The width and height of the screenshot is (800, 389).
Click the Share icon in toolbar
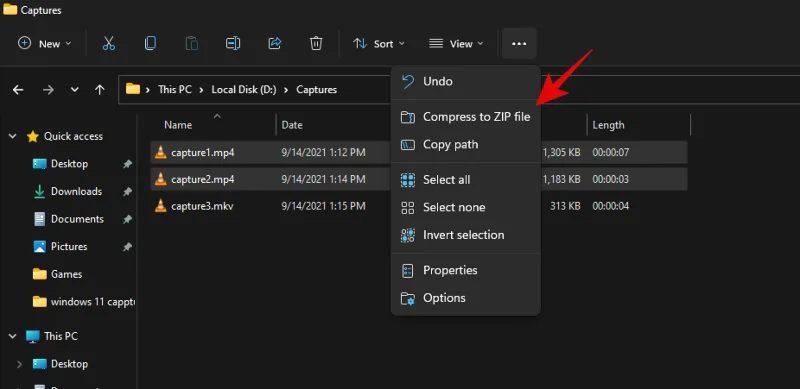(x=274, y=43)
